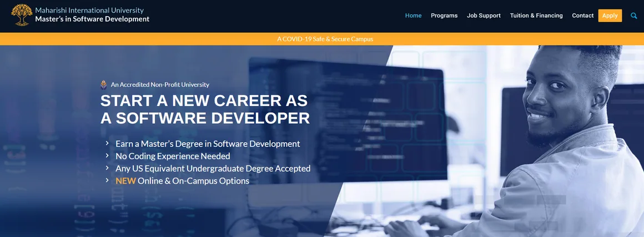Image resolution: width=644 pixels, height=237 pixels.
Task: Go to the Home menu item
Action: coord(413,16)
